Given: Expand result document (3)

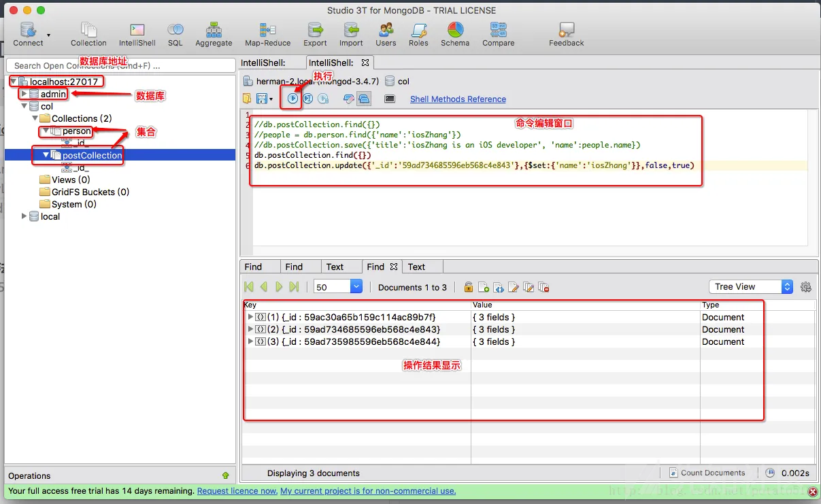Looking at the screenshot, I should 250,341.
